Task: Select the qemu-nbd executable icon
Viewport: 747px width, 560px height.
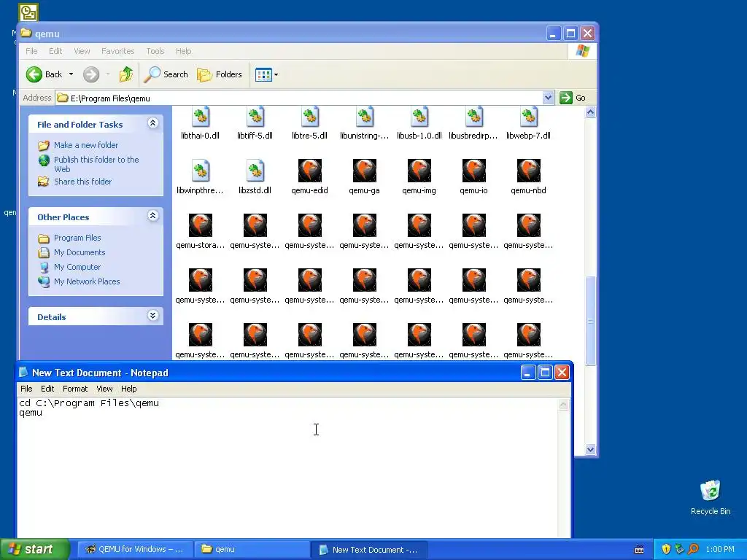Action: (x=528, y=171)
